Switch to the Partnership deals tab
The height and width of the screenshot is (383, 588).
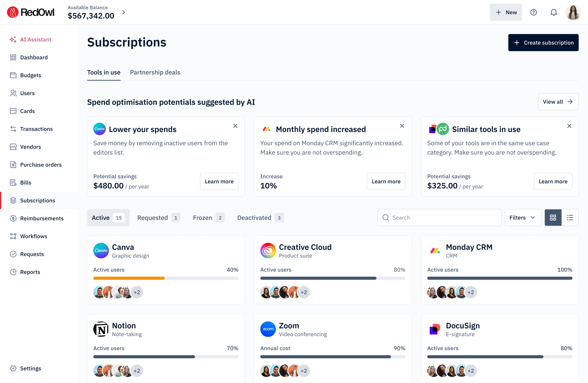tap(155, 72)
